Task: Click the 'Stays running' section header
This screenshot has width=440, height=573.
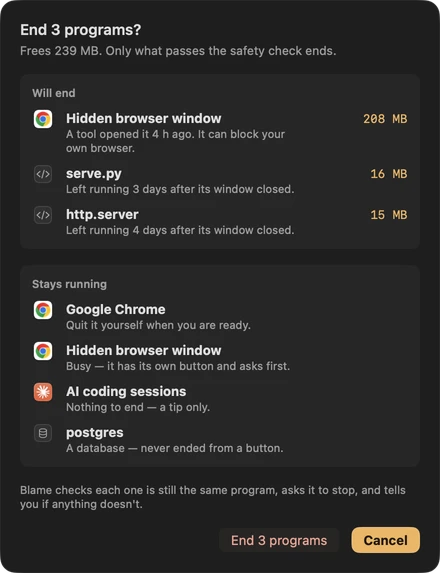Action: click(x=69, y=284)
